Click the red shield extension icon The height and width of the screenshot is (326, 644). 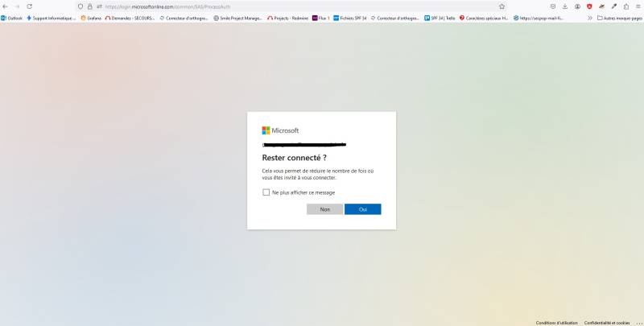coord(589,6)
